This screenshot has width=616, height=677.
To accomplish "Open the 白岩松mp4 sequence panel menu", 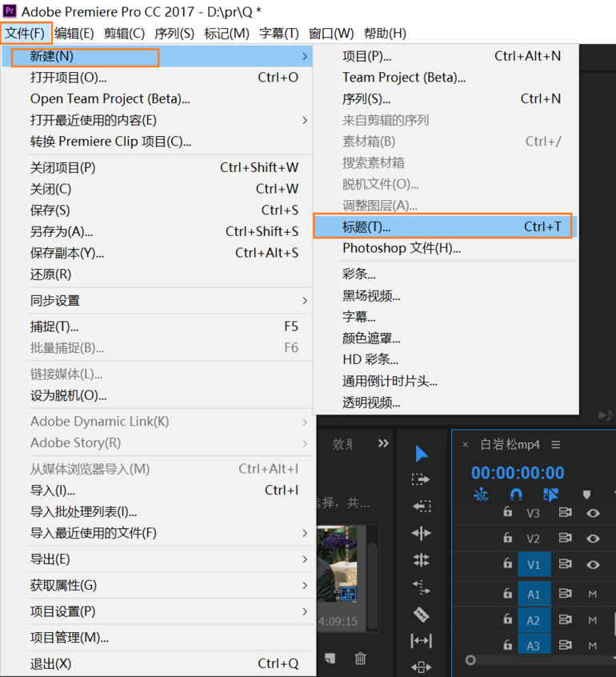I will [556, 445].
